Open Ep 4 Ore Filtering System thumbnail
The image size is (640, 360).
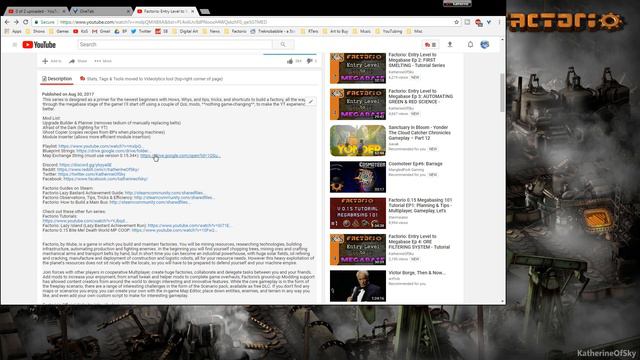[x=358, y=249]
